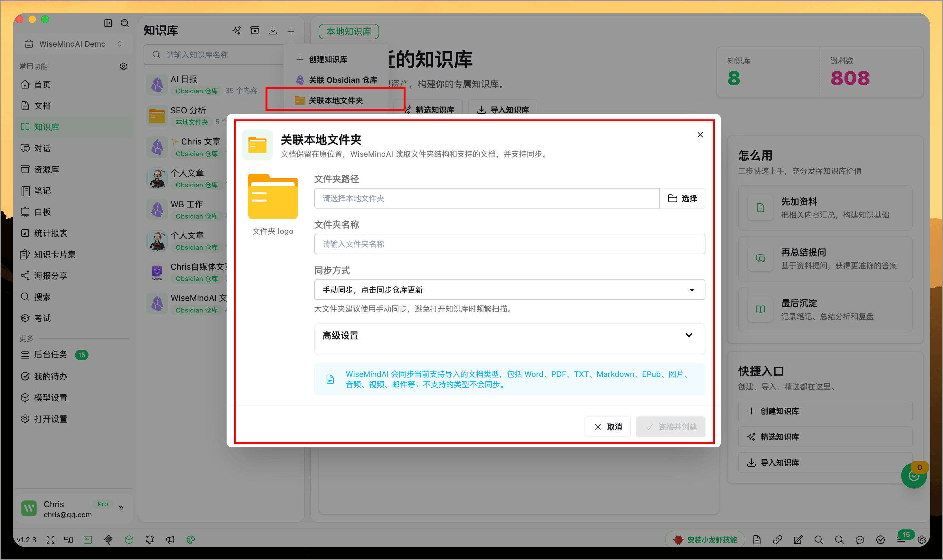Click the new document icon in status bar

757,540
